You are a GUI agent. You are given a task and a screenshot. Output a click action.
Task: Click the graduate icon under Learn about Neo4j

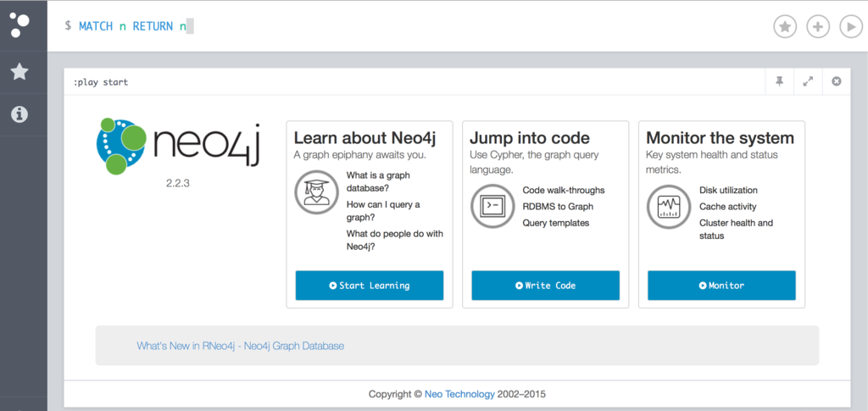point(317,192)
